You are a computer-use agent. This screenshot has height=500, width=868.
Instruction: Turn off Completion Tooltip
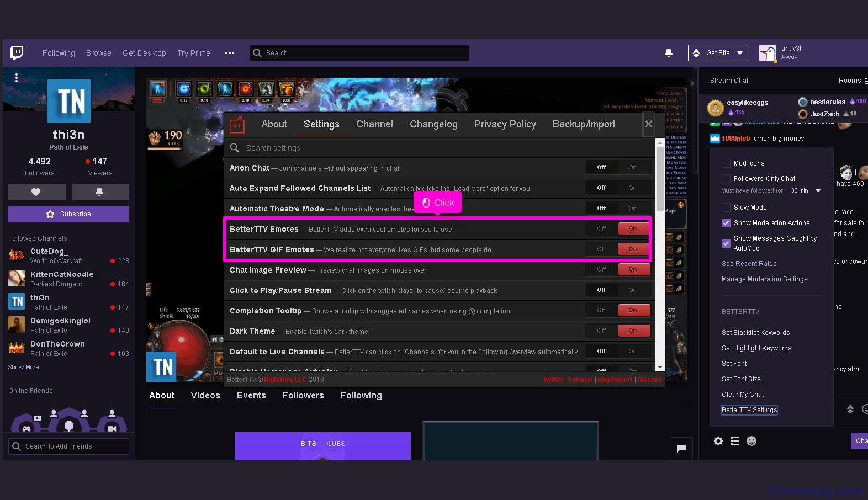click(x=601, y=310)
